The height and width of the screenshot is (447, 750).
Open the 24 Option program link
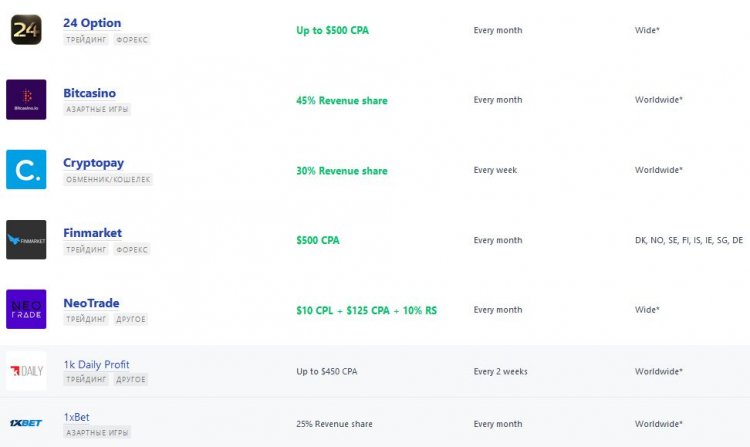92,23
